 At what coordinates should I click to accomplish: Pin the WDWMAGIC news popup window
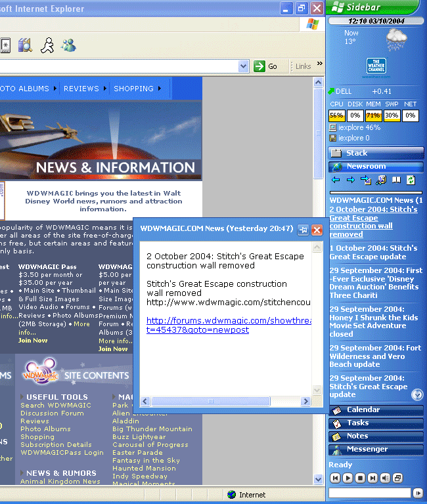pyautogui.click(x=303, y=230)
